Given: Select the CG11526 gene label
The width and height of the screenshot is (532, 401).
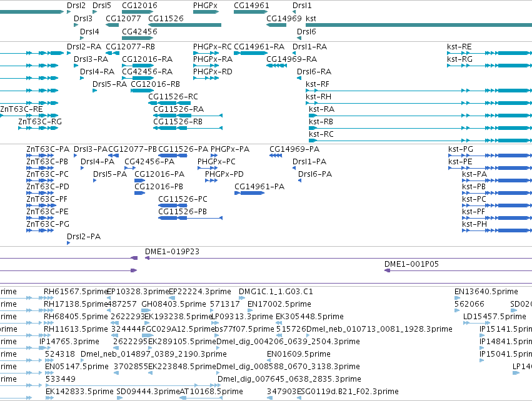Looking at the screenshot, I should (166, 18).
